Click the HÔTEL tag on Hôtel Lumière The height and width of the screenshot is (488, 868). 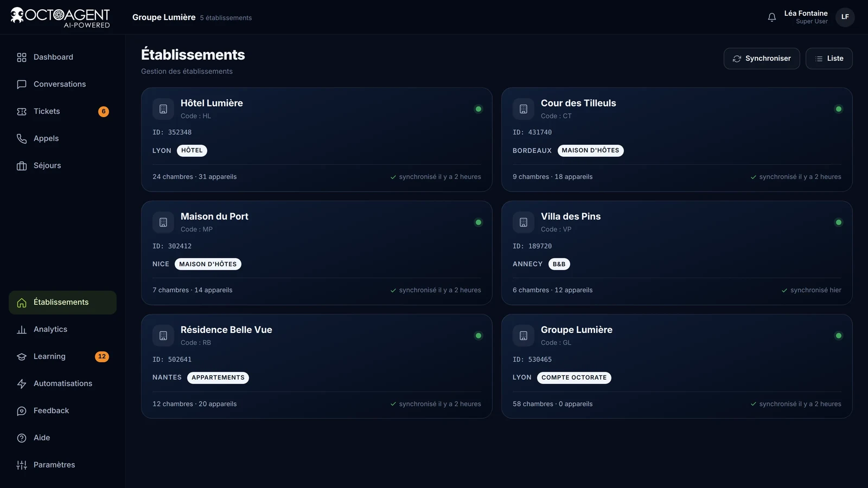pos(192,151)
